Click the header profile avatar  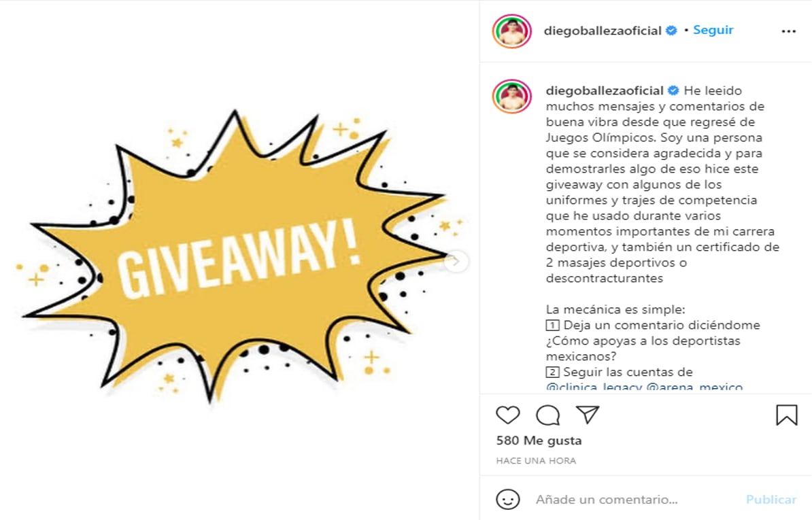(511, 31)
